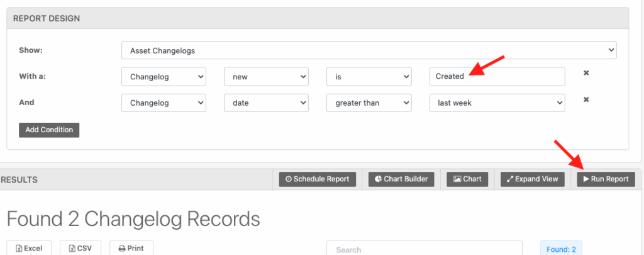This screenshot has width=644, height=255.
Task: Delete the date condition using its X icon
Action: (x=586, y=99)
